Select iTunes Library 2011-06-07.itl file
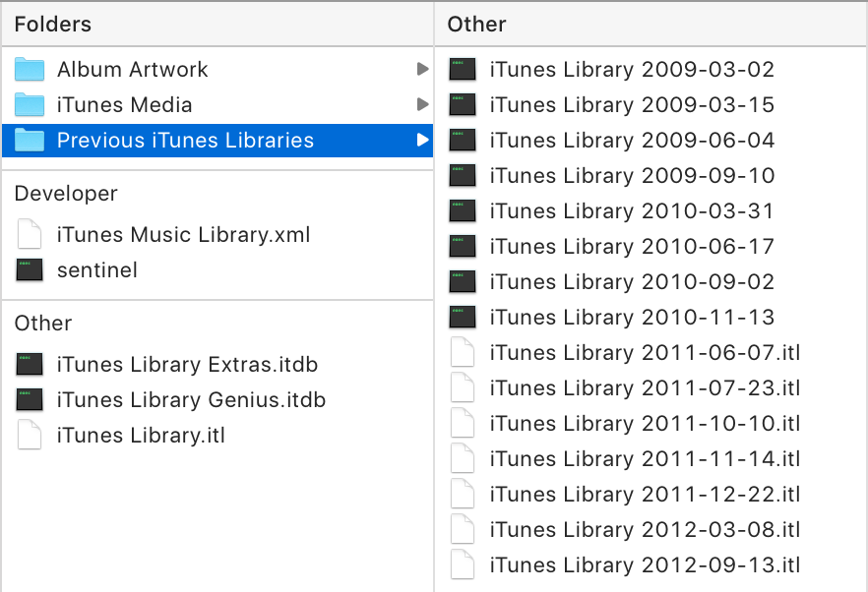This screenshot has height=592, width=868. point(645,353)
